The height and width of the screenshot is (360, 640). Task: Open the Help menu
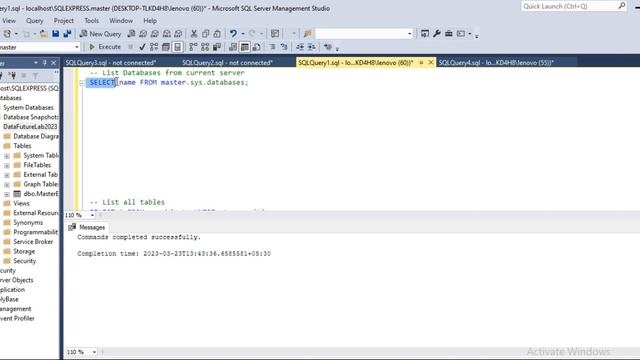[x=150, y=20]
